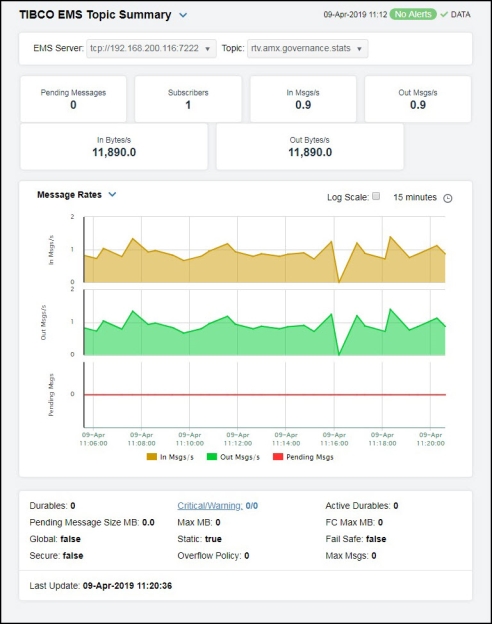Click the Overflow Policy: 0 field
Image resolution: width=492 pixels, height=624 pixels.
tap(213, 556)
